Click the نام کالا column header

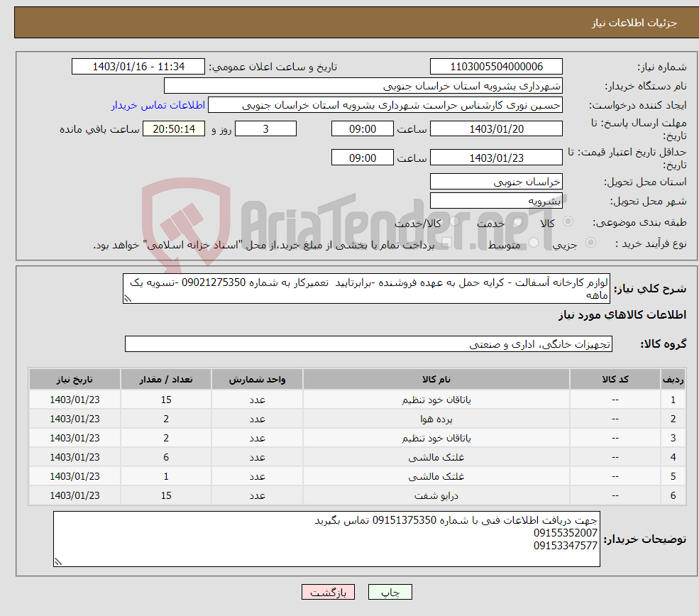click(x=436, y=379)
